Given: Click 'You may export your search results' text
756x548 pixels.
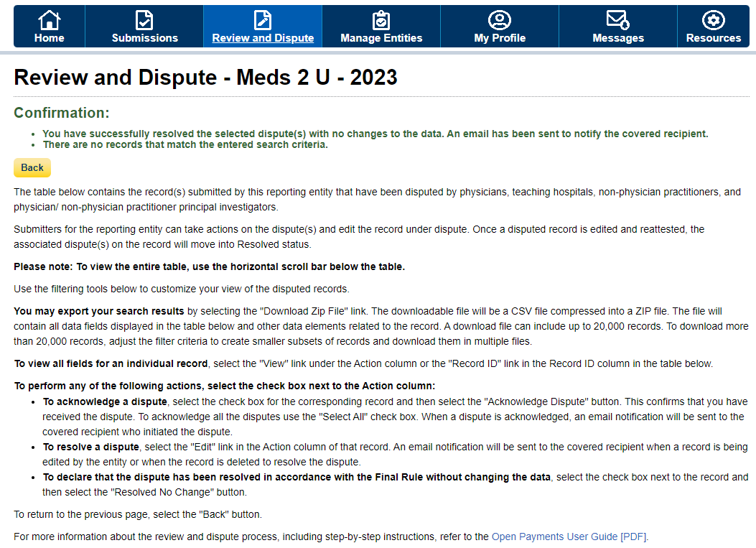Looking at the screenshot, I should (x=99, y=311).
